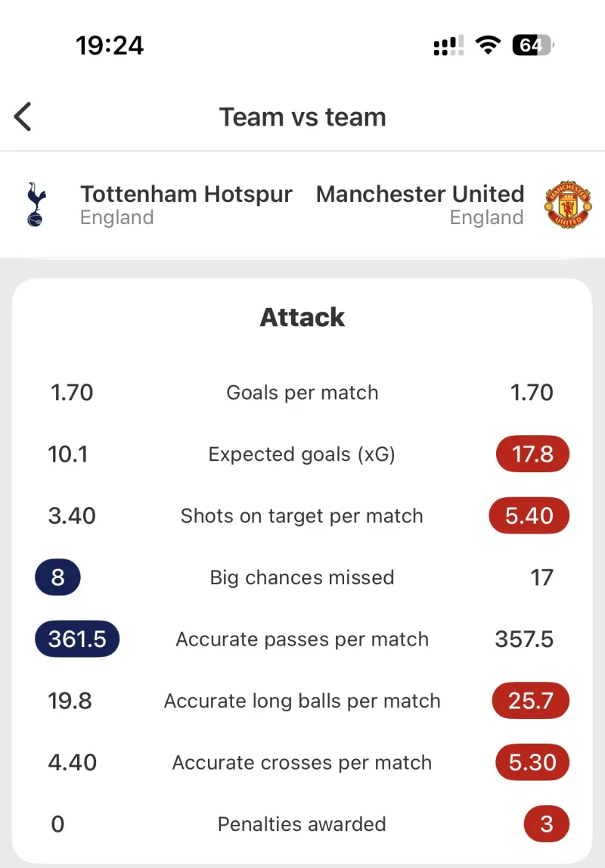
Task: Open the Tottenham Hotspur team name
Action: coord(186,194)
